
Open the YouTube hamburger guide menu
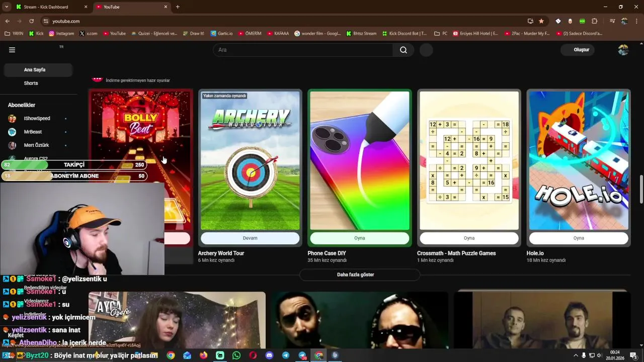point(12,50)
